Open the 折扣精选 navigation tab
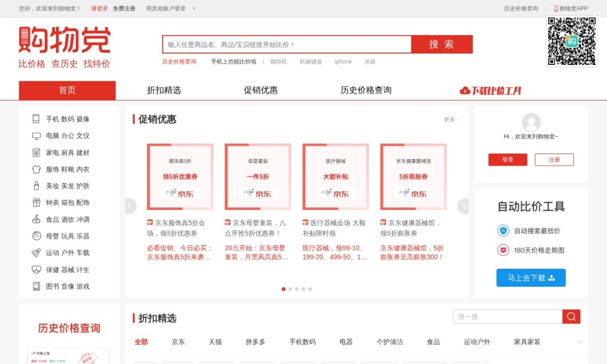The image size is (607, 364). (164, 90)
